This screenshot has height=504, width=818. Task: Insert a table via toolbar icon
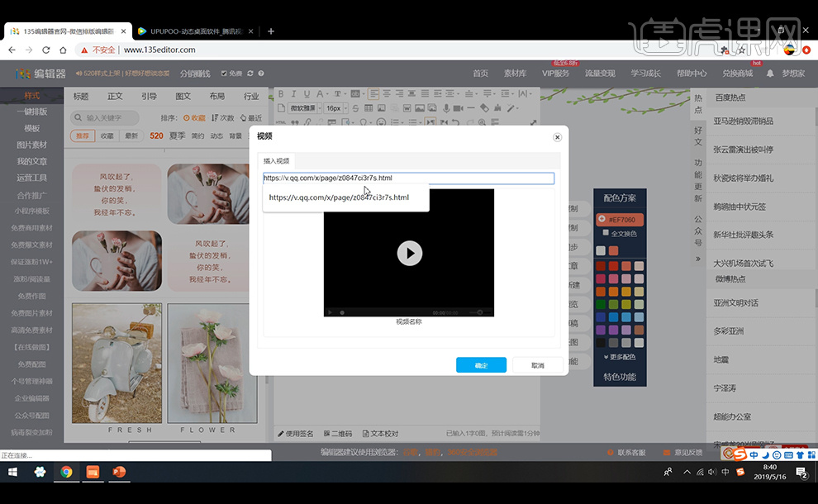click(x=369, y=108)
